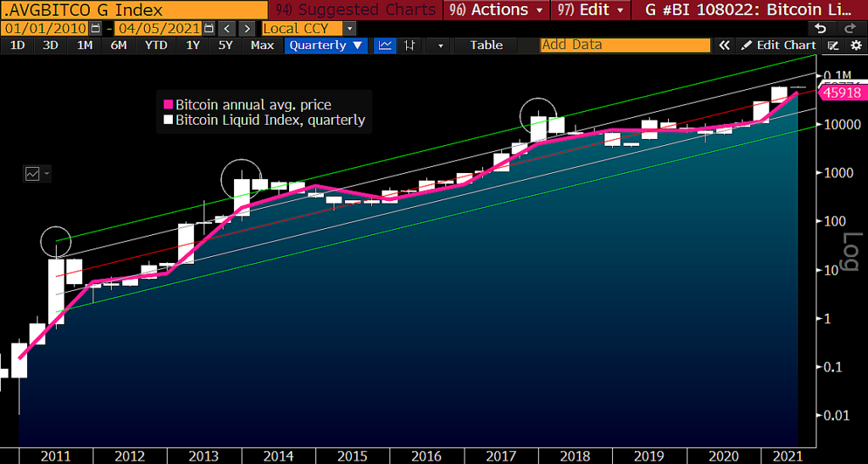Click the end date field 04/05/2021
The width and height of the screenshot is (868, 464).
point(157,29)
